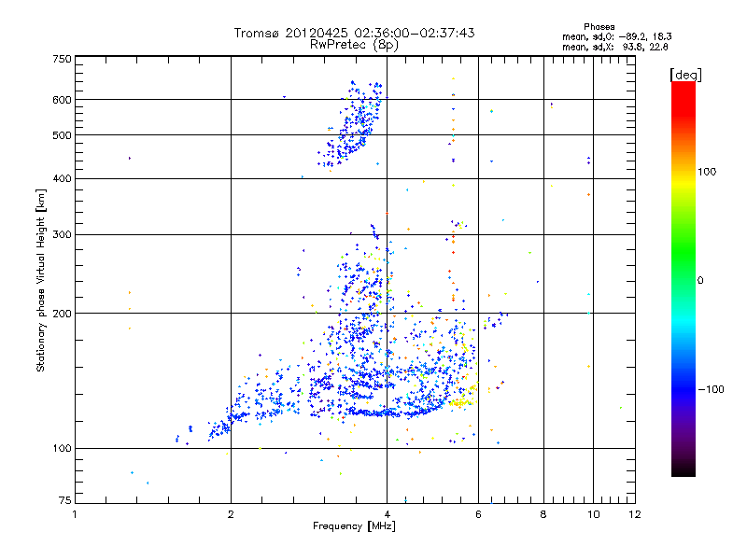Click the x-axis tick label '8'

543,514
